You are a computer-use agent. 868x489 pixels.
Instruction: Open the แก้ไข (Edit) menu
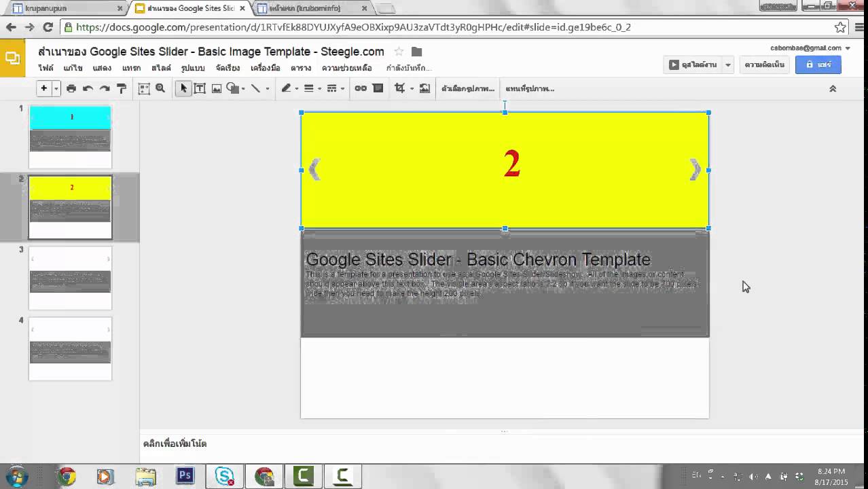(x=73, y=68)
